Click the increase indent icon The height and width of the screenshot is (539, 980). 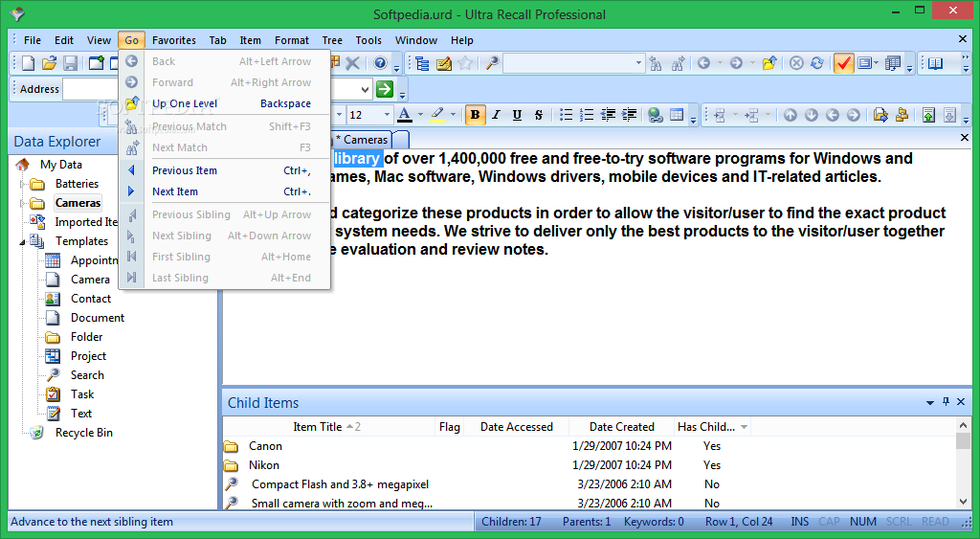pyautogui.click(x=629, y=115)
